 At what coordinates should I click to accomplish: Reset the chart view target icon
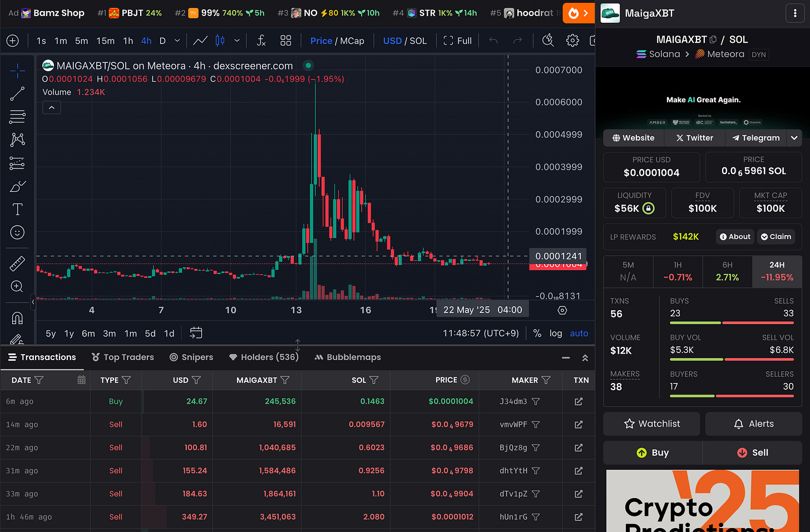click(562, 310)
